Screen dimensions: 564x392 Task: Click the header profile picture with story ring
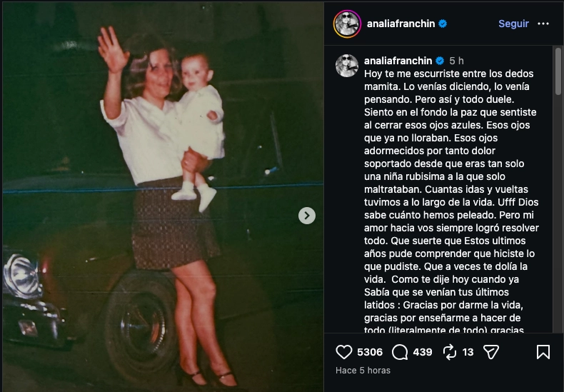[x=347, y=24]
